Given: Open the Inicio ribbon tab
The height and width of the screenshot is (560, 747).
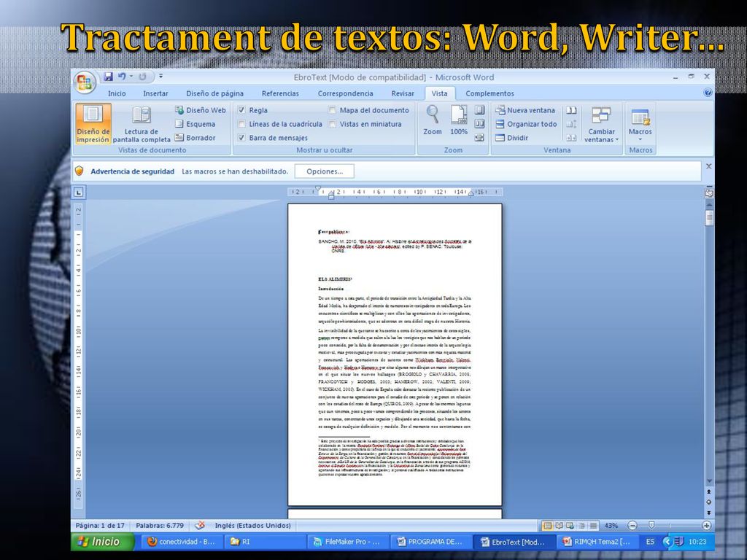Looking at the screenshot, I should (x=117, y=93).
